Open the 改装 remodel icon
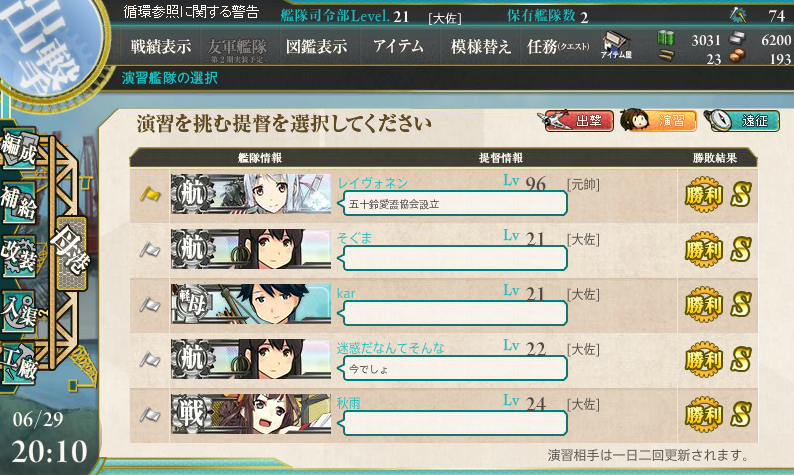This screenshot has height=475, width=794. (19, 256)
